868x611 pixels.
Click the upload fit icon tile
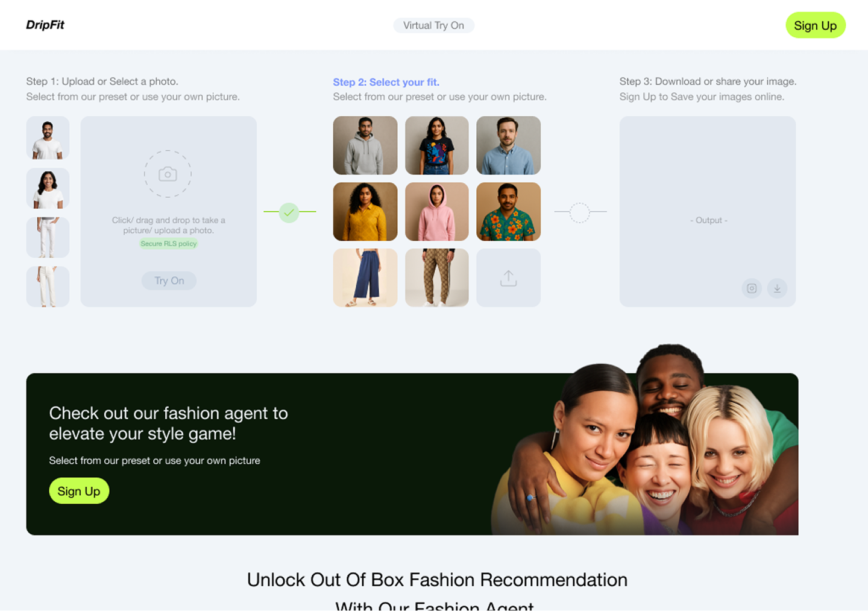tap(508, 278)
